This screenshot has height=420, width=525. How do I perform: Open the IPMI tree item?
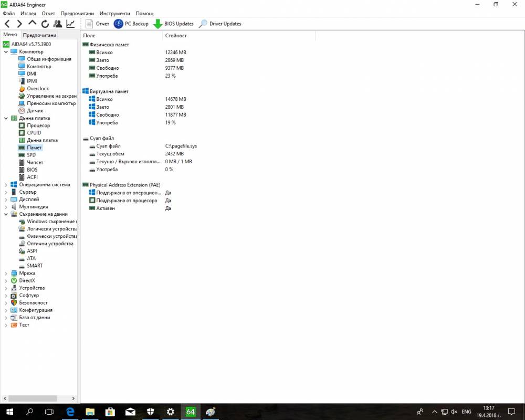click(x=28, y=81)
